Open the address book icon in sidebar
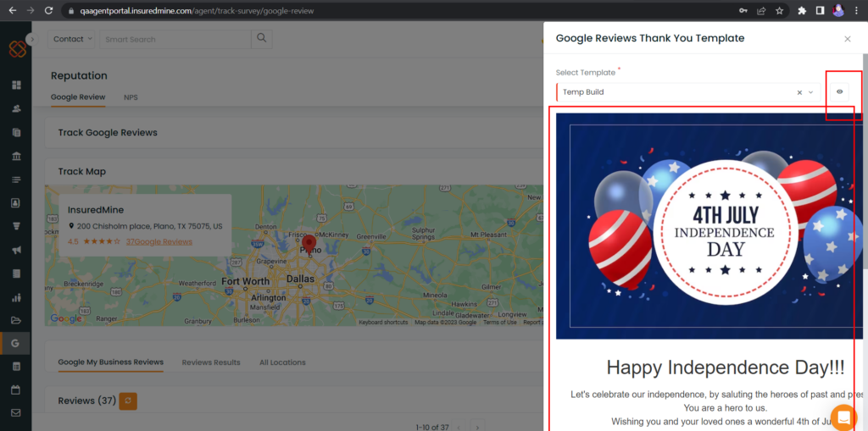Screen dimensions: 868x431 click(x=16, y=203)
